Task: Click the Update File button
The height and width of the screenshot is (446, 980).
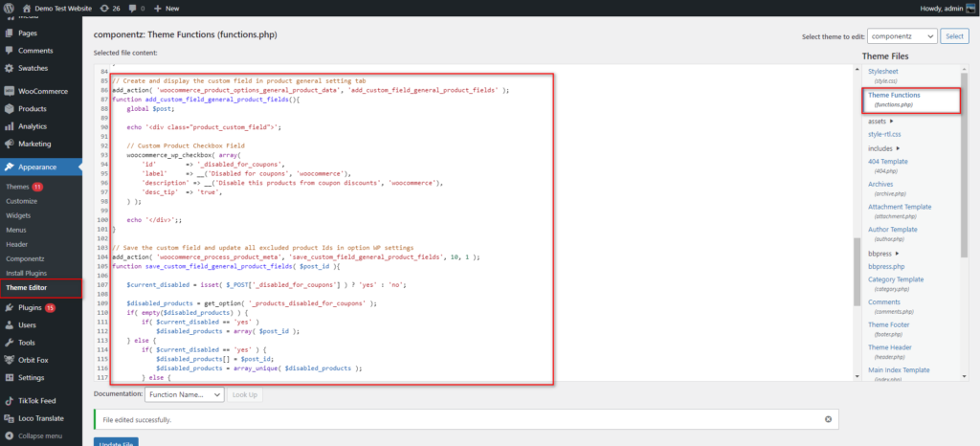Action: (x=116, y=441)
